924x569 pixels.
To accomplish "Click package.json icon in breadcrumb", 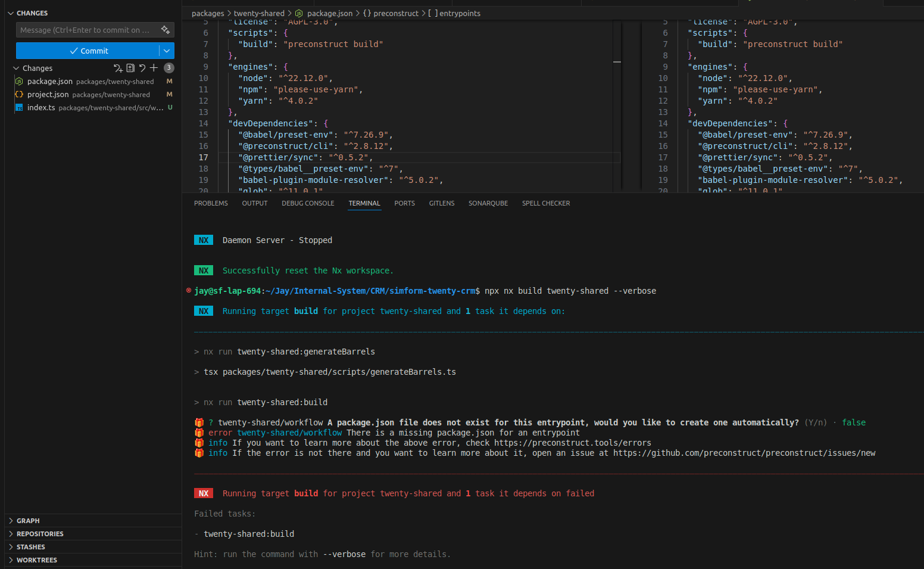I will click(x=299, y=13).
